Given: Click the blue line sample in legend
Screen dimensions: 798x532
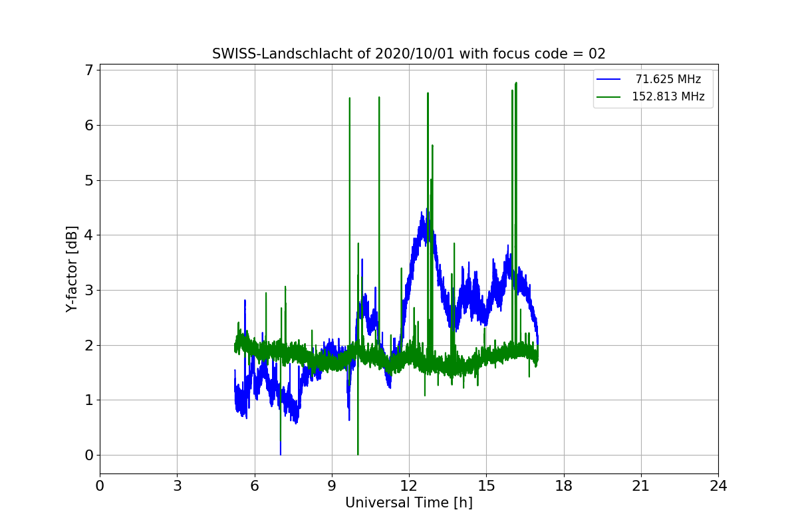Looking at the screenshot, I should point(608,79).
